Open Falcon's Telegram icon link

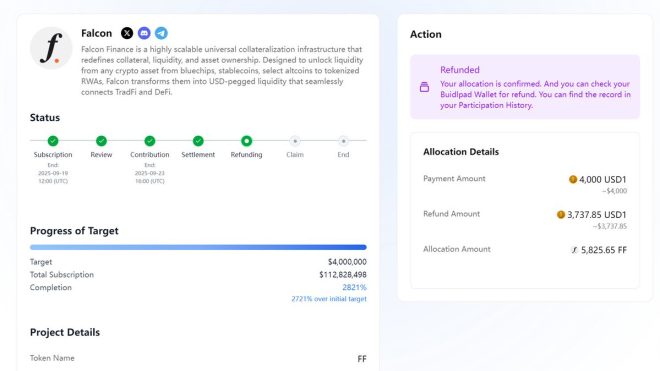click(161, 33)
